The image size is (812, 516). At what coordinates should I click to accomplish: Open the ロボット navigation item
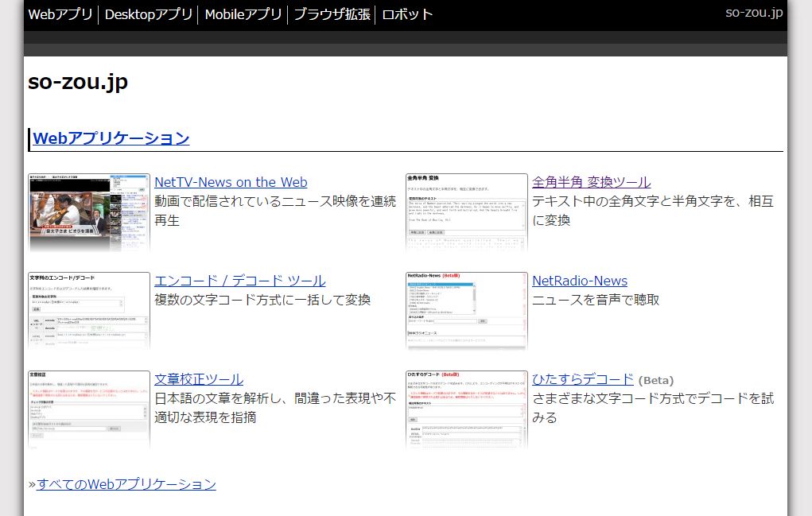(x=407, y=14)
